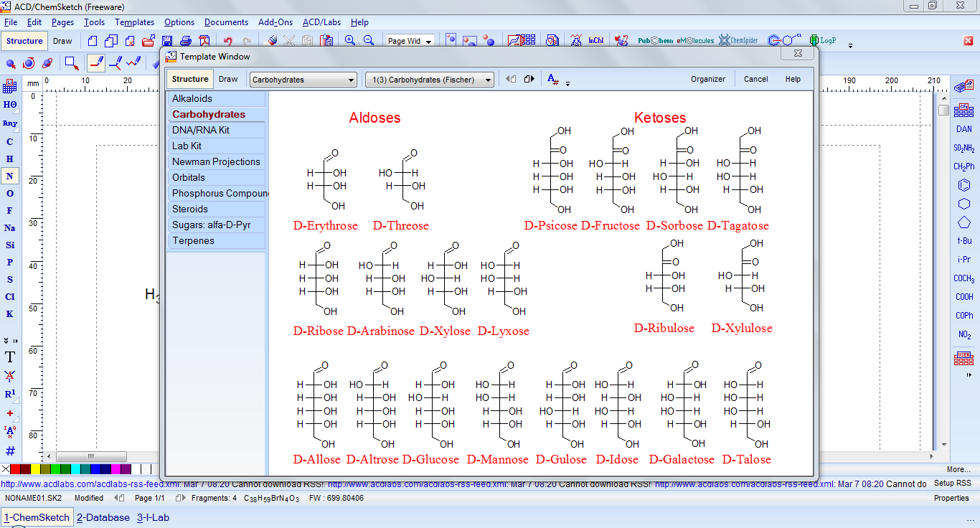Open the eMolecules search icon
The height and width of the screenshot is (528, 980).
coord(695,41)
